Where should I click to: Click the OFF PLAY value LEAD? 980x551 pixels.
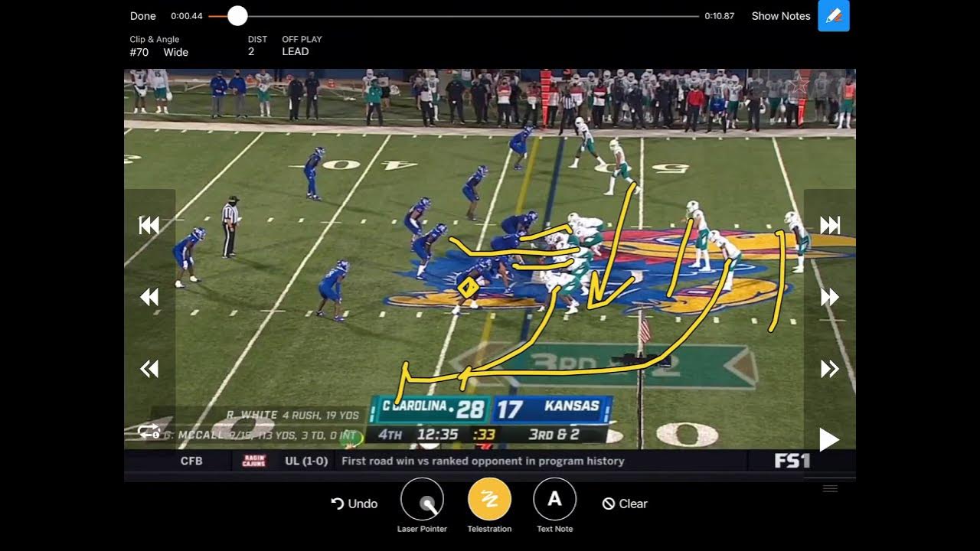point(296,51)
